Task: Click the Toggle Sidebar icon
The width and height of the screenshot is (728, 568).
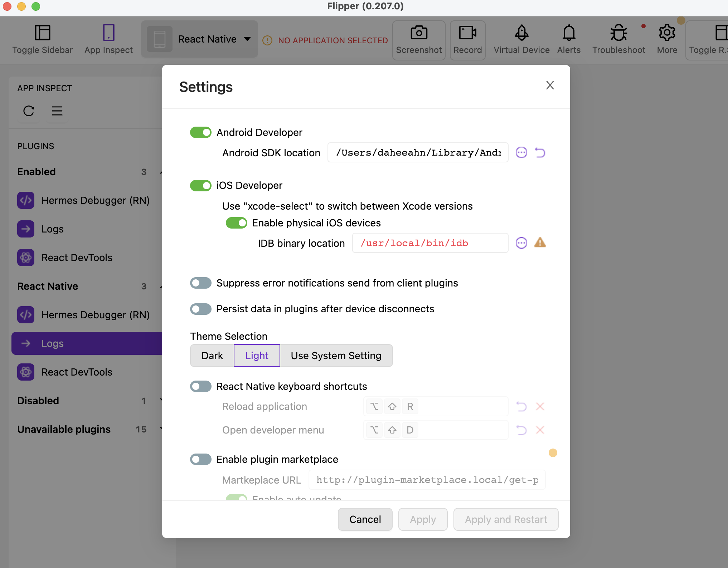Action: point(42,33)
